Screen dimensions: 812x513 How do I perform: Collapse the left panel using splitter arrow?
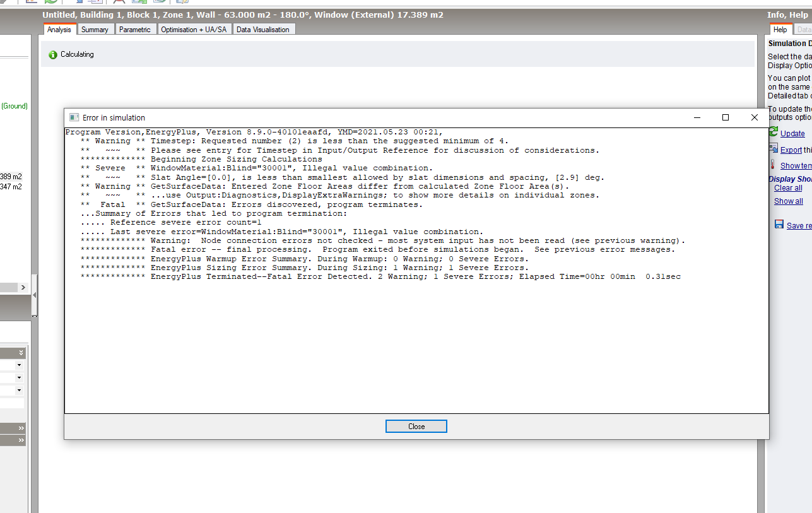tap(35, 295)
